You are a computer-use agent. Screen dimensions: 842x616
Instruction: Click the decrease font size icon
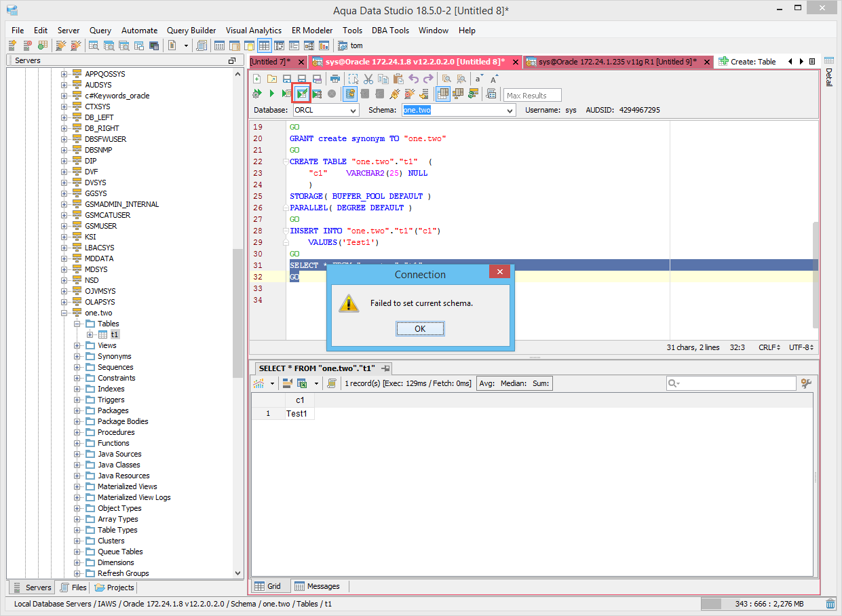pos(479,79)
